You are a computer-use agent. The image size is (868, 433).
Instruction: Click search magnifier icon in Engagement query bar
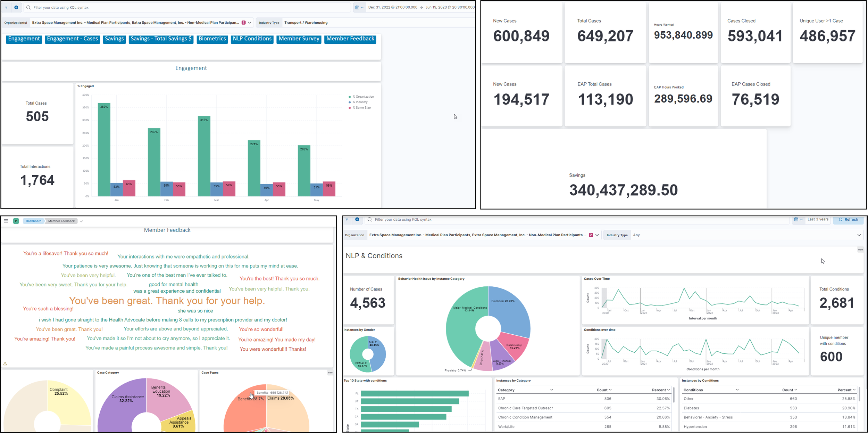coord(28,7)
